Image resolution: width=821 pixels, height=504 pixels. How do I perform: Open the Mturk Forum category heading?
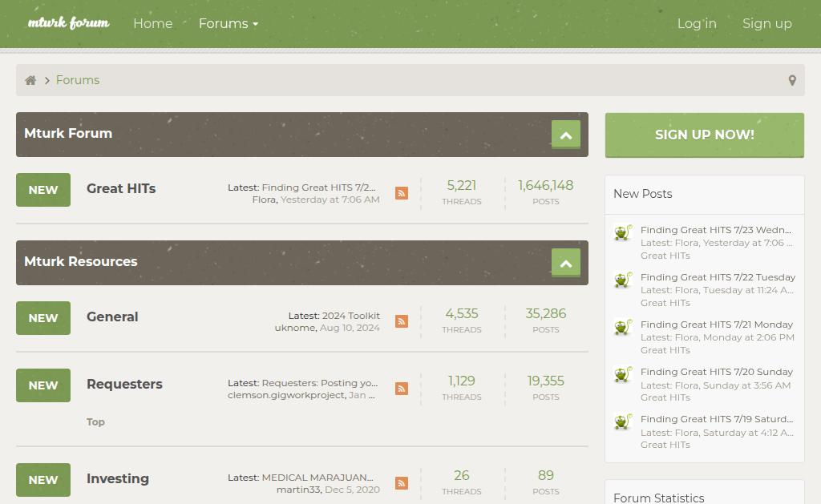coord(68,134)
